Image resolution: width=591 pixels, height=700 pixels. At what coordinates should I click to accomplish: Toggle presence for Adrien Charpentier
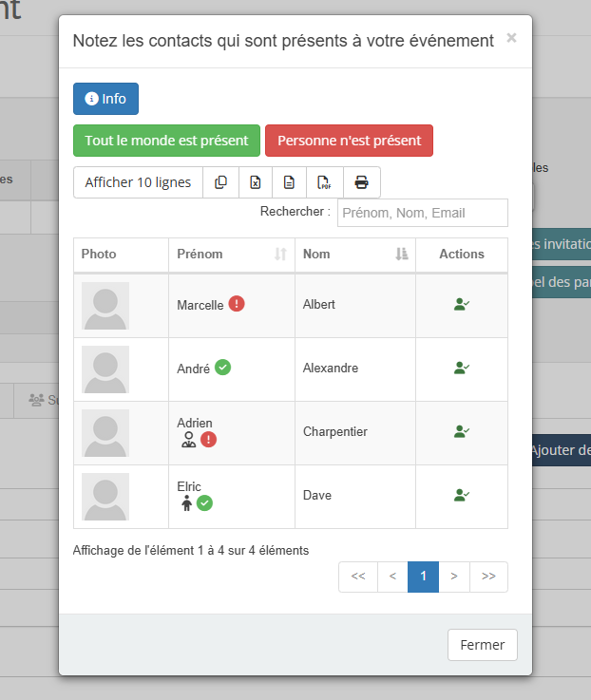[462, 432]
